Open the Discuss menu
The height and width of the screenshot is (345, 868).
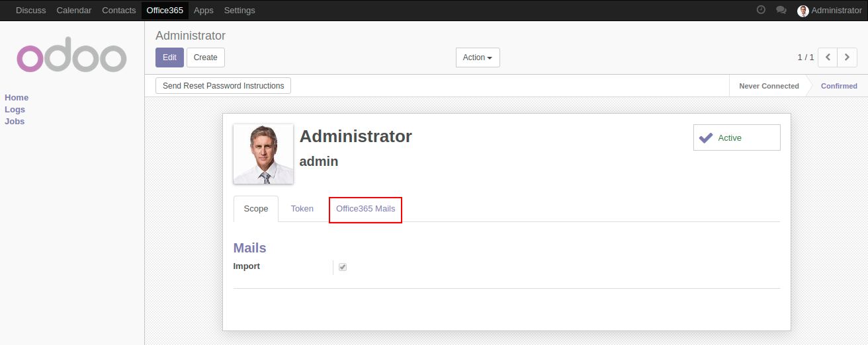point(31,11)
